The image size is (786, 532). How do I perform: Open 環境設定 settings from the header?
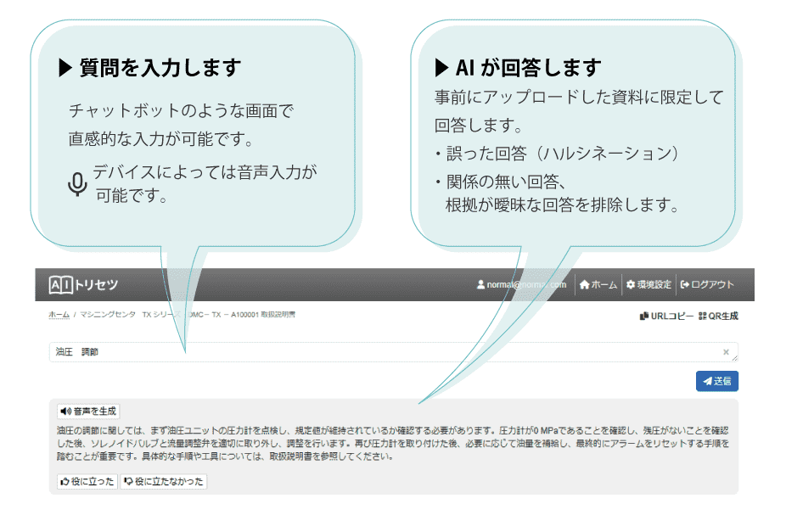(x=648, y=285)
